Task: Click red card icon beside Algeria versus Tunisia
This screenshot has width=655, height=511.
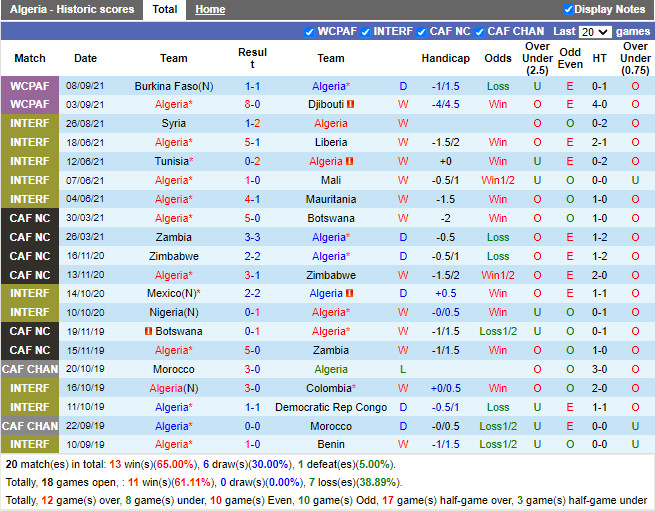Action: click(349, 162)
